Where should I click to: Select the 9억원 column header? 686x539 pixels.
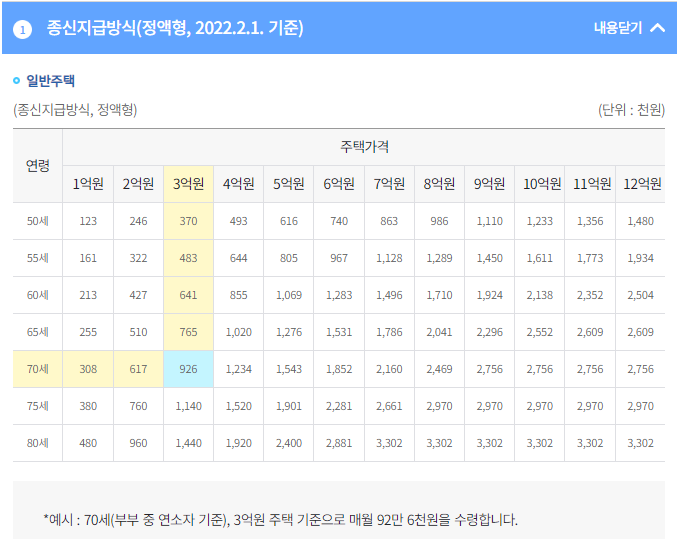(490, 184)
